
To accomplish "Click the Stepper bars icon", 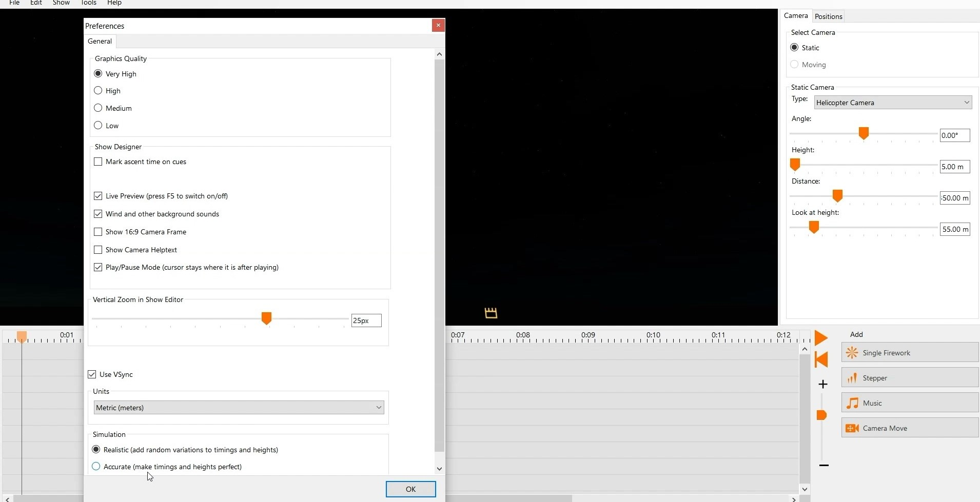I will (852, 378).
